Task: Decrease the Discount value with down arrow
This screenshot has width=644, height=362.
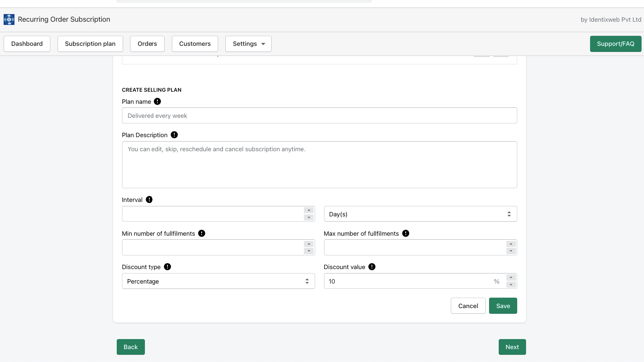Action: [511, 285]
